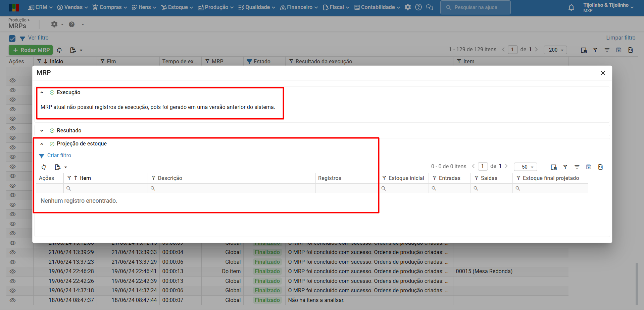Click the Descrição column search field
This screenshot has width=644, height=310.
pos(232,188)
